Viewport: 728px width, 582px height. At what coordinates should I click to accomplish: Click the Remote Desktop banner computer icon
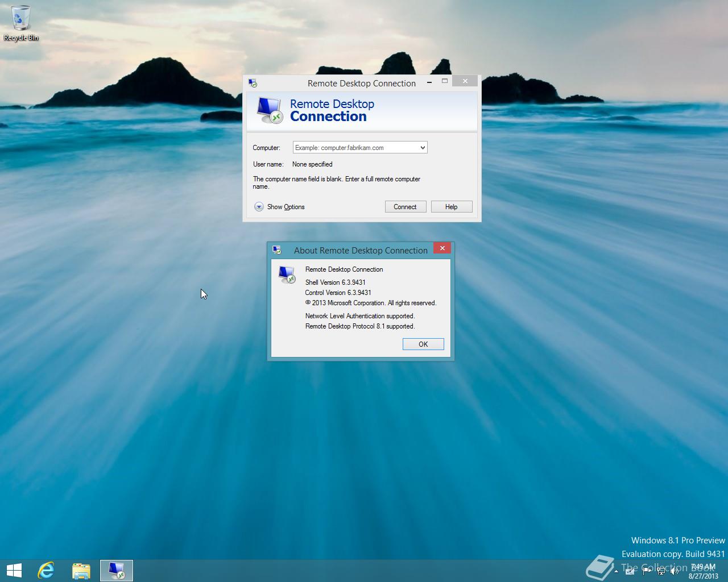point(269,110)
